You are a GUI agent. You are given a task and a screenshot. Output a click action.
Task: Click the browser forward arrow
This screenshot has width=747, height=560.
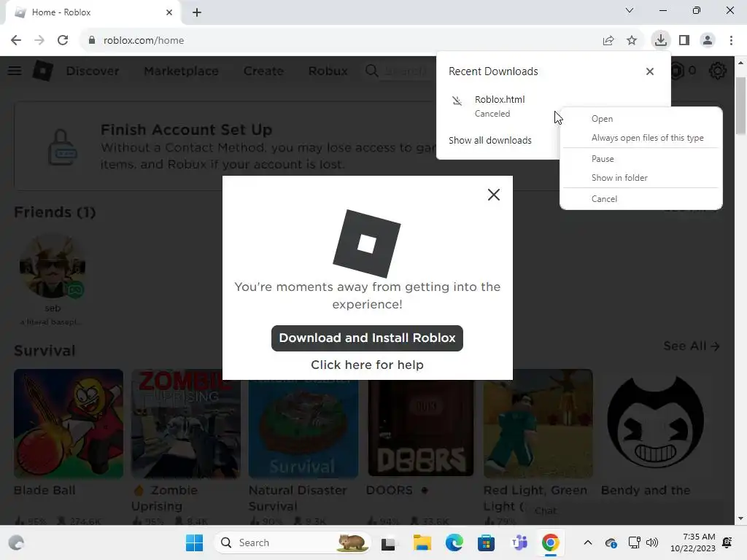(x=39, y=41)
